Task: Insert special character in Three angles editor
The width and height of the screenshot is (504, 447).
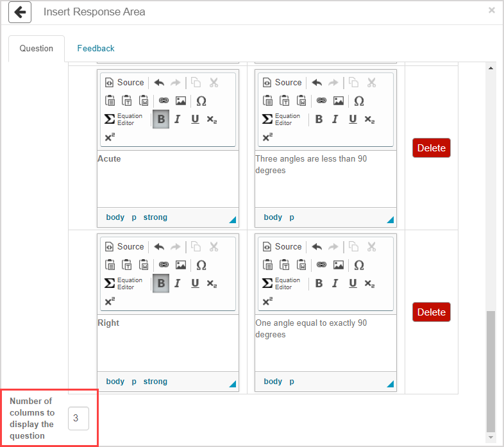Action: tap(359, 101)
